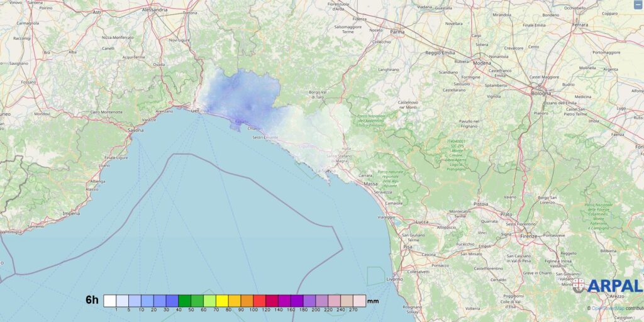Viewport: 644px width, 322px height.
Task: Click the Parma city label
Action: tap(397, 31)
